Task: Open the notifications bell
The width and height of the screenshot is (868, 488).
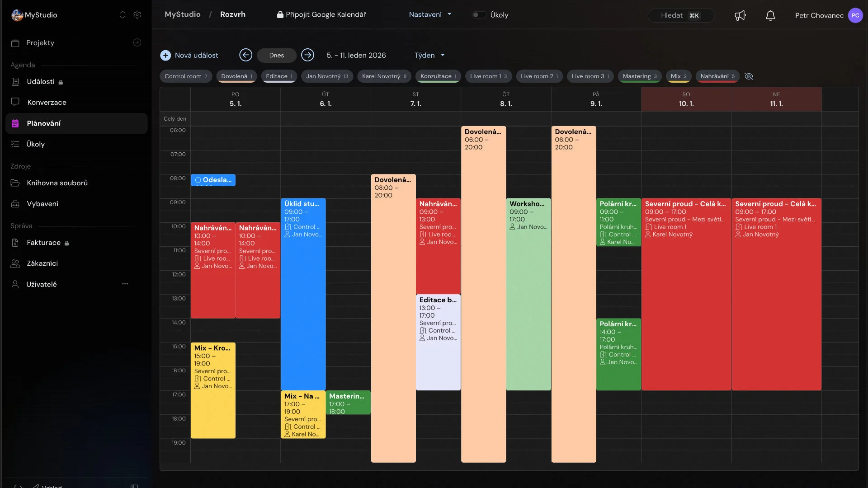Action: click(770, 15)
